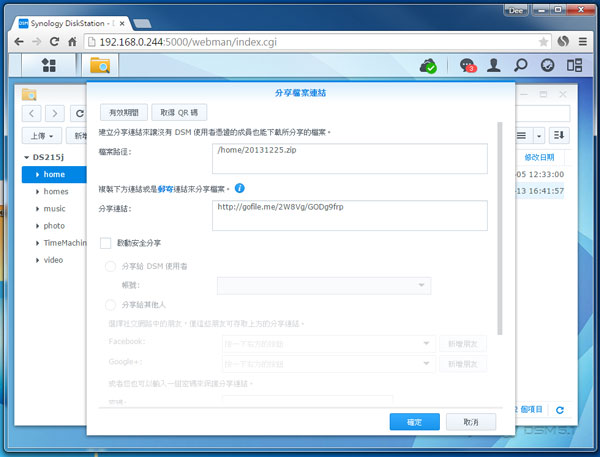Click the 取得 QR 碼 tab button
The image size is (600, 457).
(182, 113)
